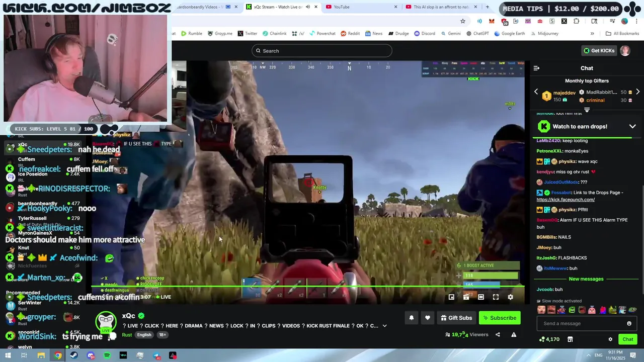This screenshot has height=362, width=644.
Task: Open the Reddit bookmark
Action: click(350, 34)
